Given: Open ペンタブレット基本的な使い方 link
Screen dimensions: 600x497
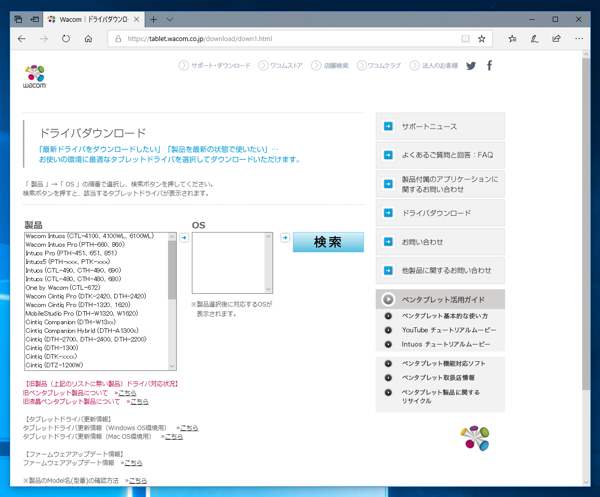Looking at the screenshot, I should click(x=445, y=316).
